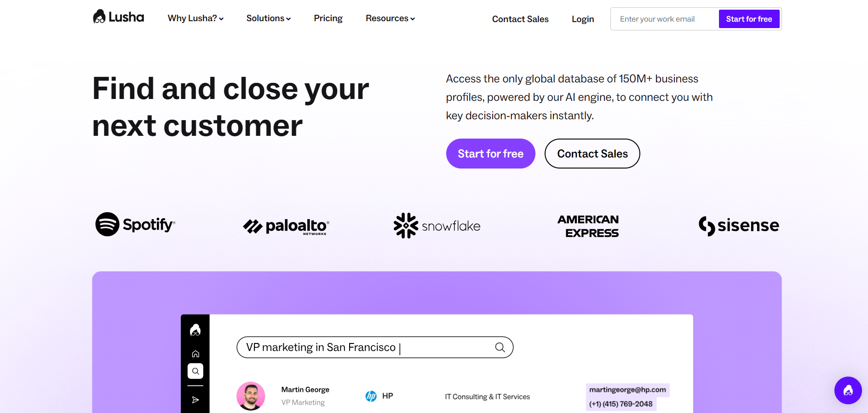Click the Lusha logo in the navbar
The height and width of the screenshot is (413, 868).
tap(118, 17)
